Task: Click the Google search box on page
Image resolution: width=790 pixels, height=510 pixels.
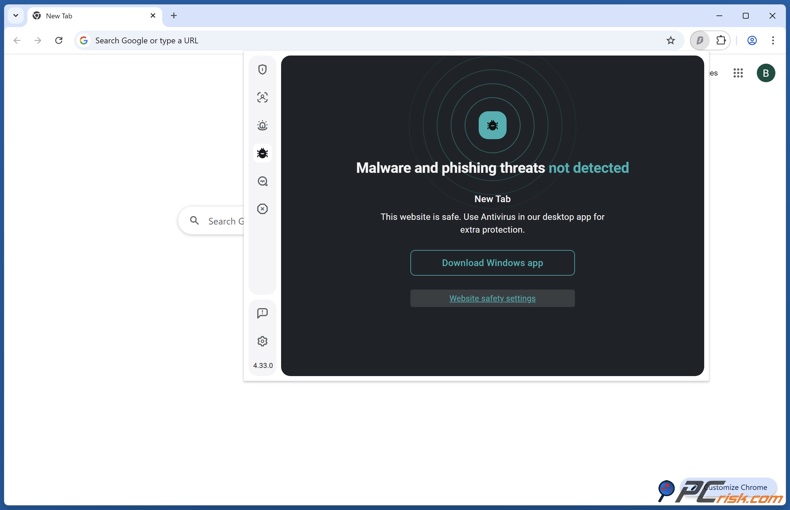Action: 212,221
